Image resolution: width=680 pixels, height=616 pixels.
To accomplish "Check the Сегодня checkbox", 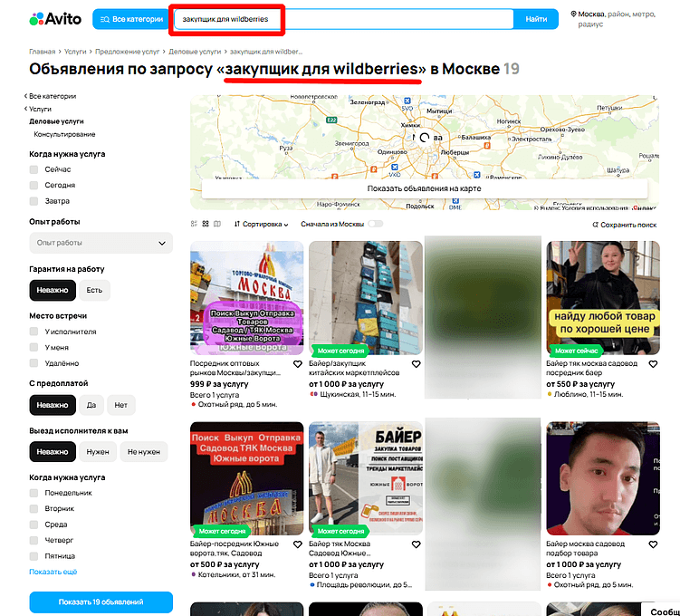I will pos(34,185).
